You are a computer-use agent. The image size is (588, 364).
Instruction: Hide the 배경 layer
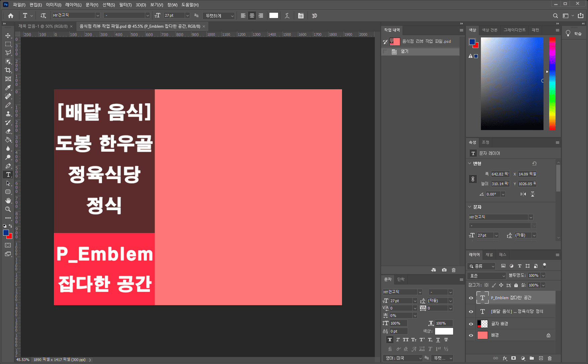pyautogui.click(x=471, y=335)
